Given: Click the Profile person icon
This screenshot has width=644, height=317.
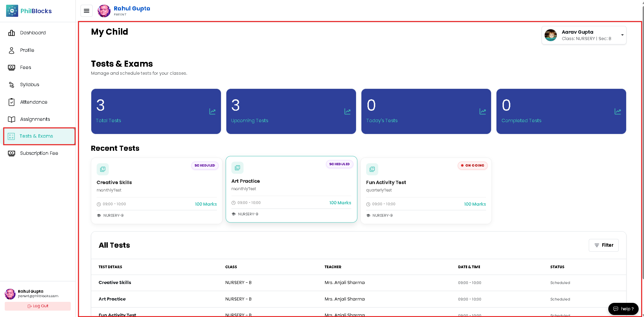Looking at the screenshot, I should 11,50.
